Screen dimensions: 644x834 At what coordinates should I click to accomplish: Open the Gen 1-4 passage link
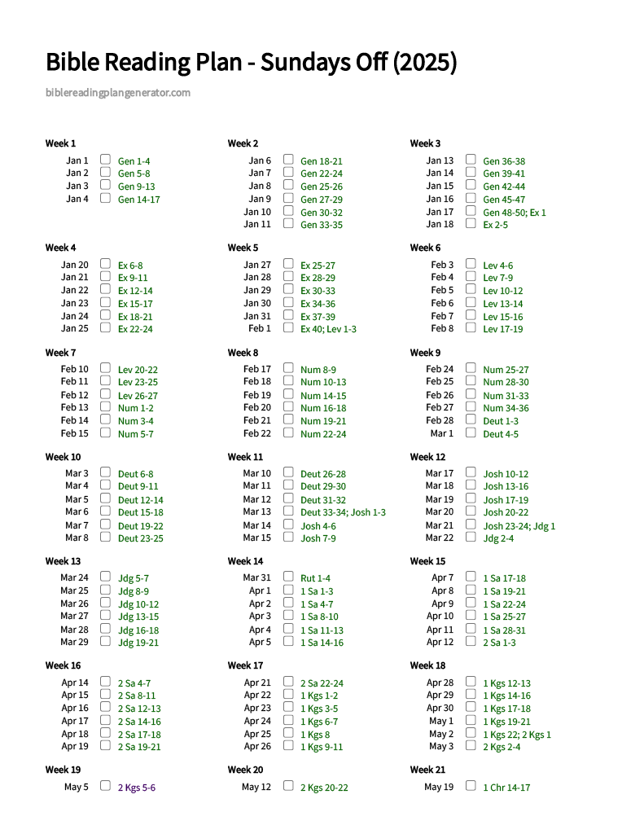click(x=134, y=161)
